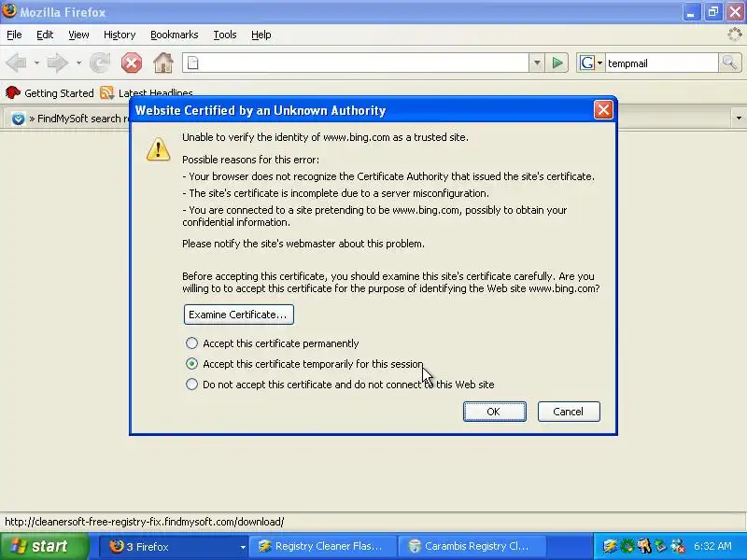Open the Getting Started bookmark
Screen dimensions: 747x560
click(x=49, y=92)
